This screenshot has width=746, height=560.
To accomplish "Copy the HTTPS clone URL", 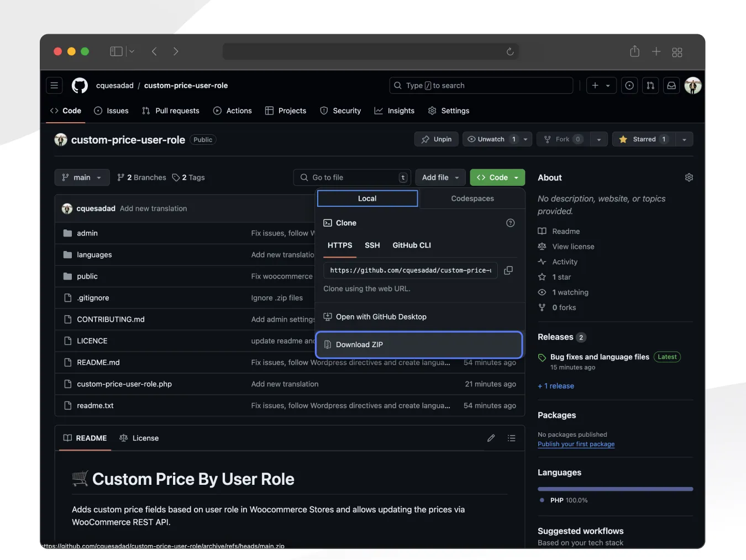I will tap(508, 270).
